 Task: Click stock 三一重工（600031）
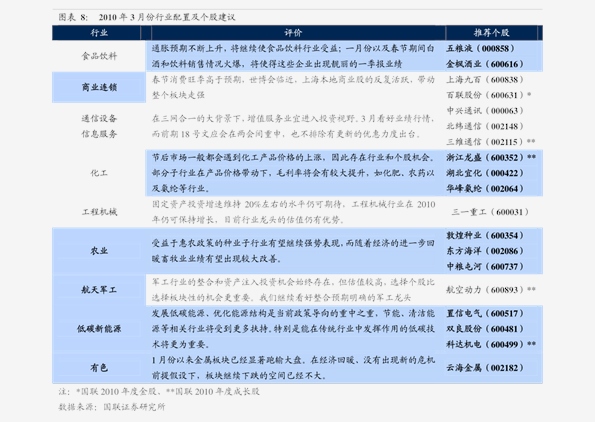pyautogui.click(x=490, y=212)
